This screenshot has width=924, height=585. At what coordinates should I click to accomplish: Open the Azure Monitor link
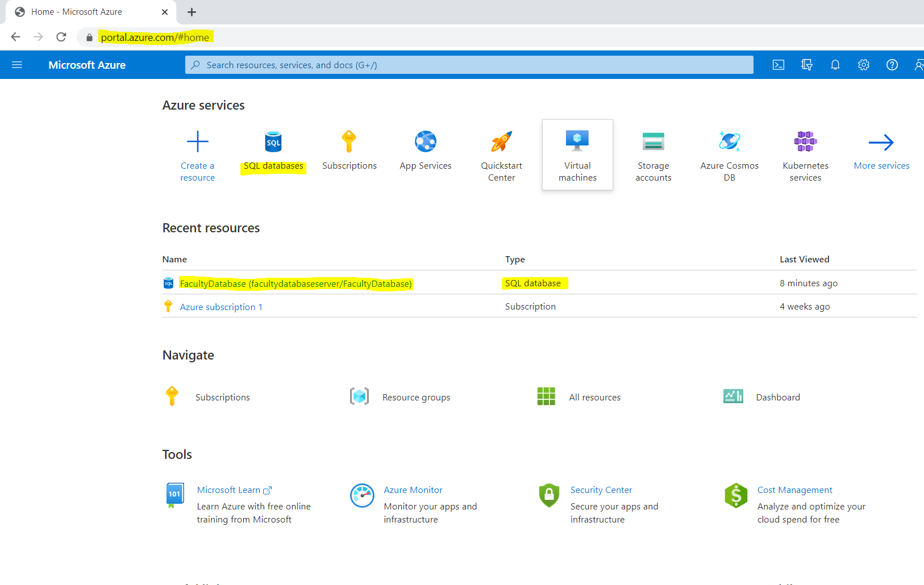[x=413, y=490]
